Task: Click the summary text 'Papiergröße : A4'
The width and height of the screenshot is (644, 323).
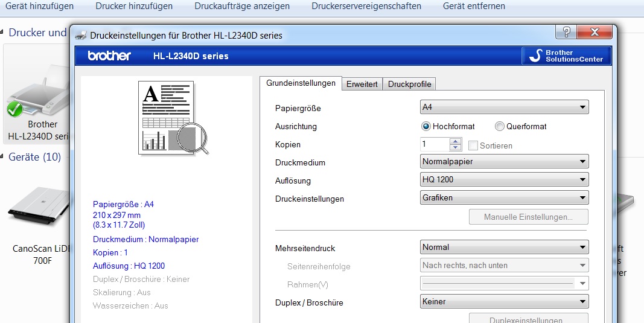Action: coord(123,204)
